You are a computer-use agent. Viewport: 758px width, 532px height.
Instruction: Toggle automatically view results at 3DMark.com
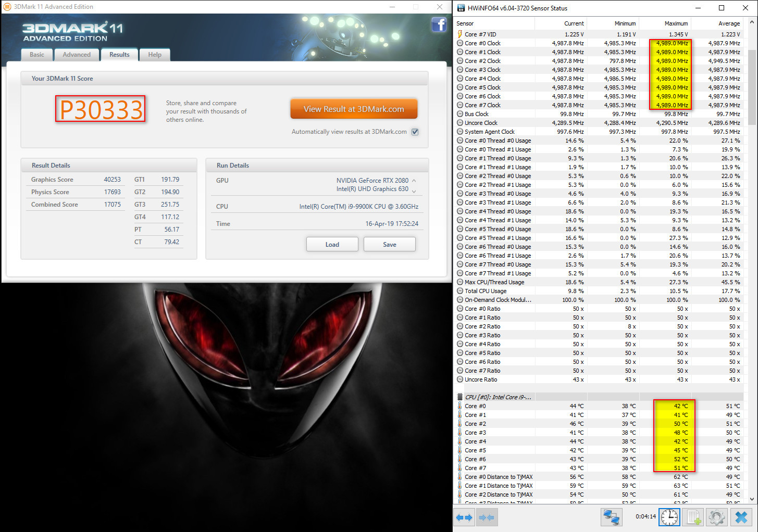pyautogui.click(x=415, y=132)
